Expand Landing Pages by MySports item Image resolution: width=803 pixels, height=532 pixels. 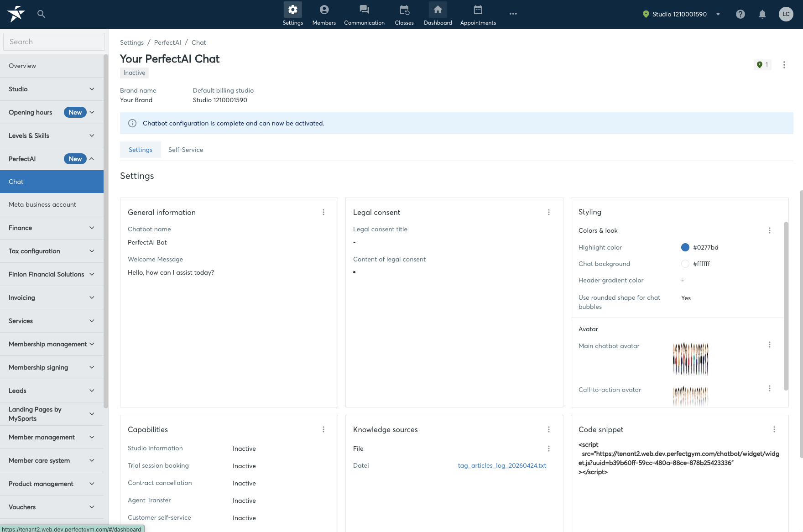pos(52,414)
